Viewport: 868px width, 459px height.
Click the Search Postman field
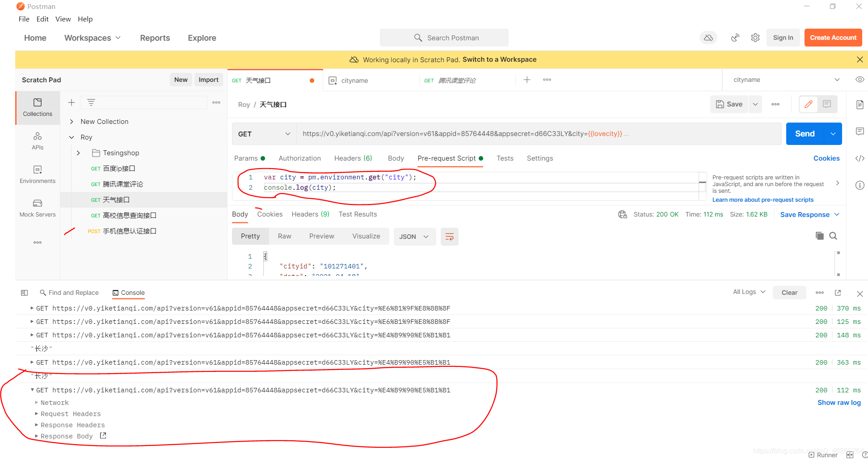tap(444, 38)
